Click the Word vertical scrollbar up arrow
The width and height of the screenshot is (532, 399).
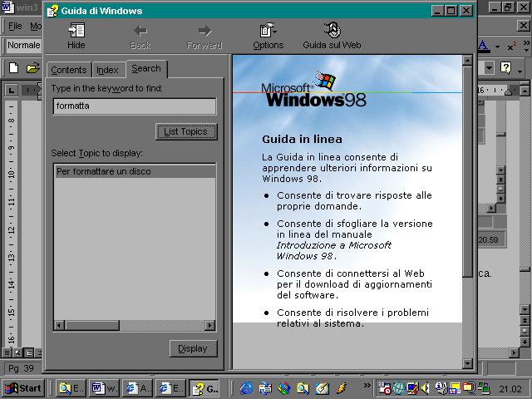point(525,91)
